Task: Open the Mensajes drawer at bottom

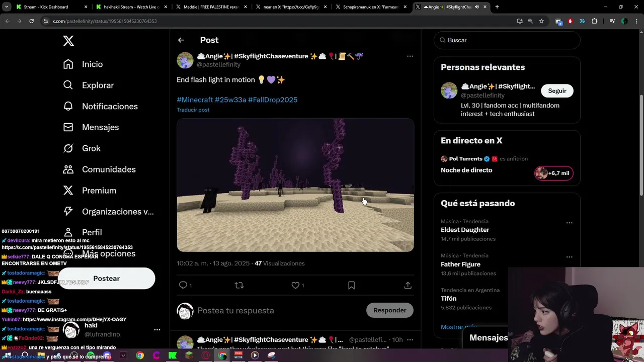Action: 488,338
